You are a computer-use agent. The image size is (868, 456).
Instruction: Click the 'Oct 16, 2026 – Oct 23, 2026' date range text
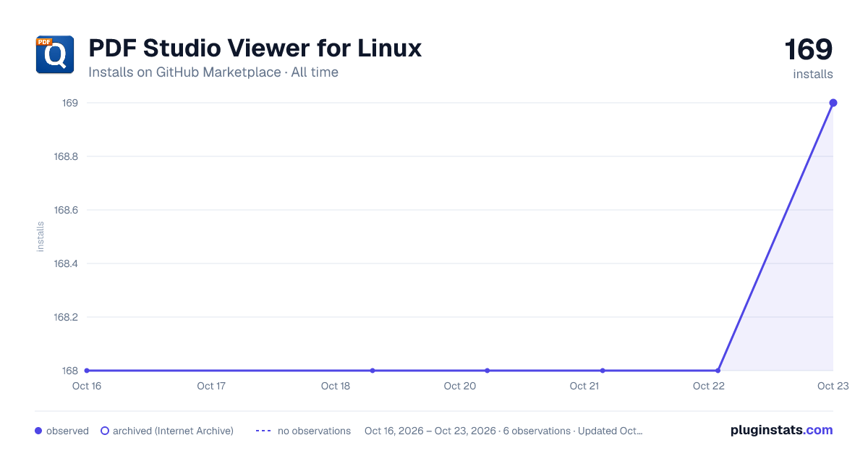(430, 431)
